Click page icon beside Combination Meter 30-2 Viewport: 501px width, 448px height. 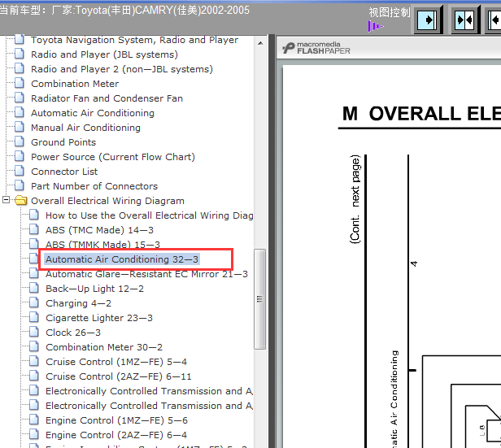click(34, 346)
